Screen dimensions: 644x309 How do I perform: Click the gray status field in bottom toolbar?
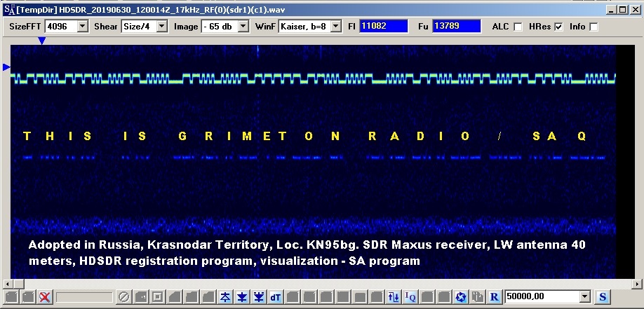[84, 296]
